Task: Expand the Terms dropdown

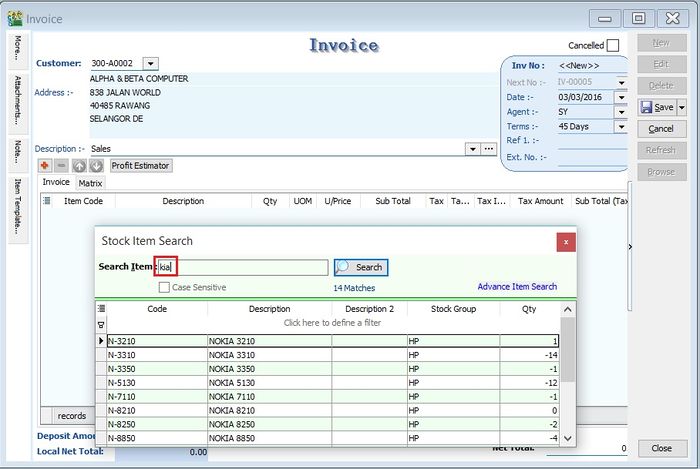Action: tap(621, 127)
